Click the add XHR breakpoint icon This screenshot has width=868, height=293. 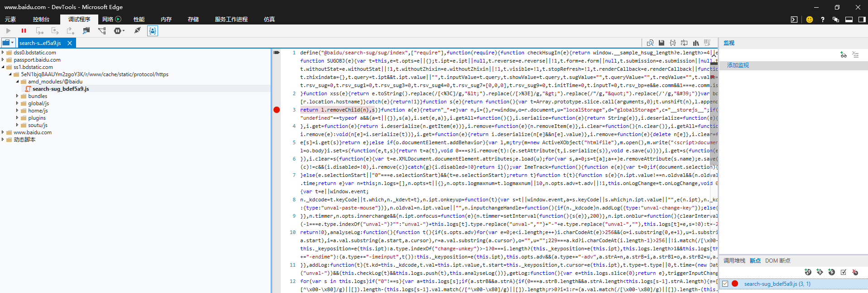click(x=808, y=272)
